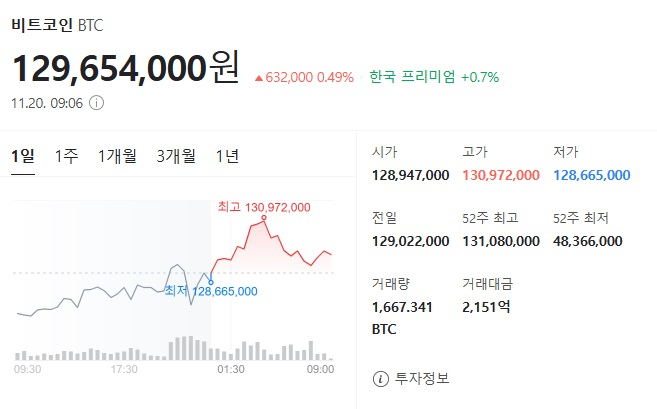Click the 저가 value 128,665,000
The image size is (657, 409).
point(591,175)
